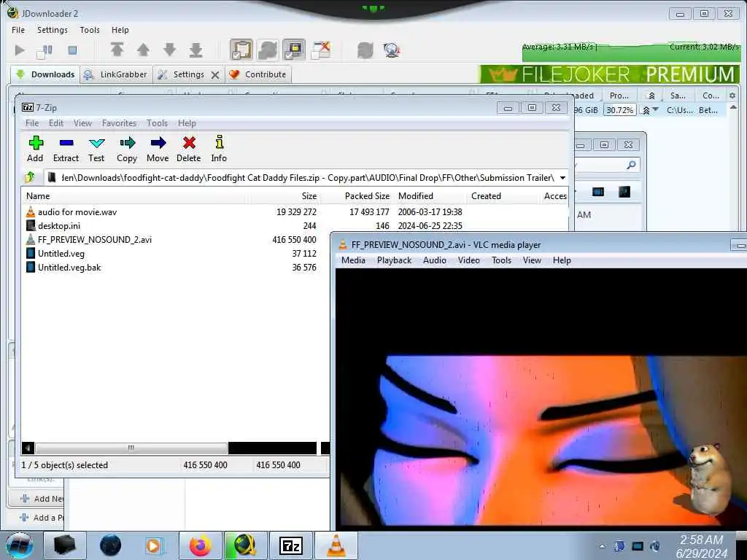
Task: Click the 7-Zip Add button
Action: coord(35,149)
